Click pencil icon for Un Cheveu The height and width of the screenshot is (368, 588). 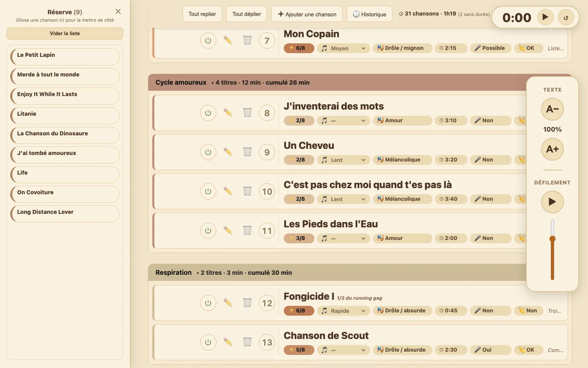click(228, 152)
